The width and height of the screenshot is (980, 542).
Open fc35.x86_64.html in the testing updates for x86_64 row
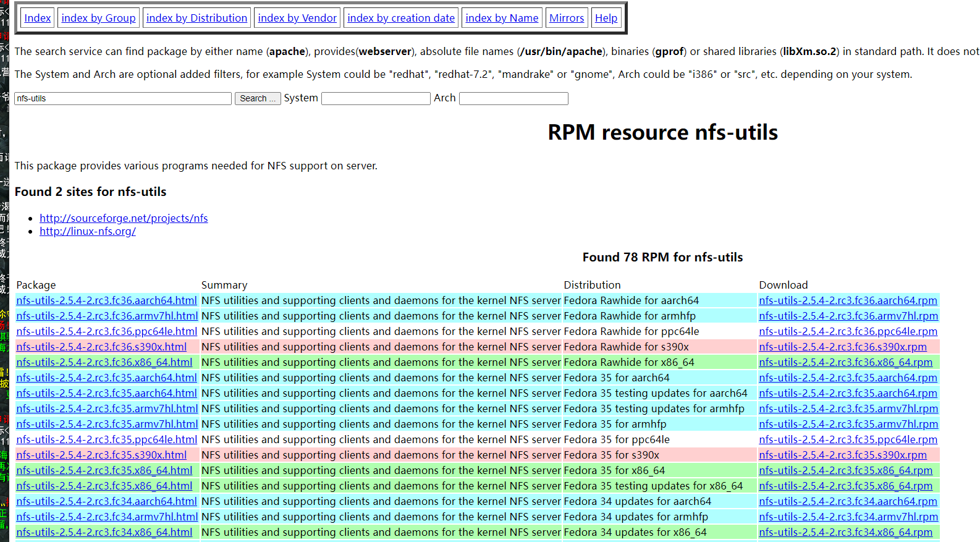tap(104, 486)
